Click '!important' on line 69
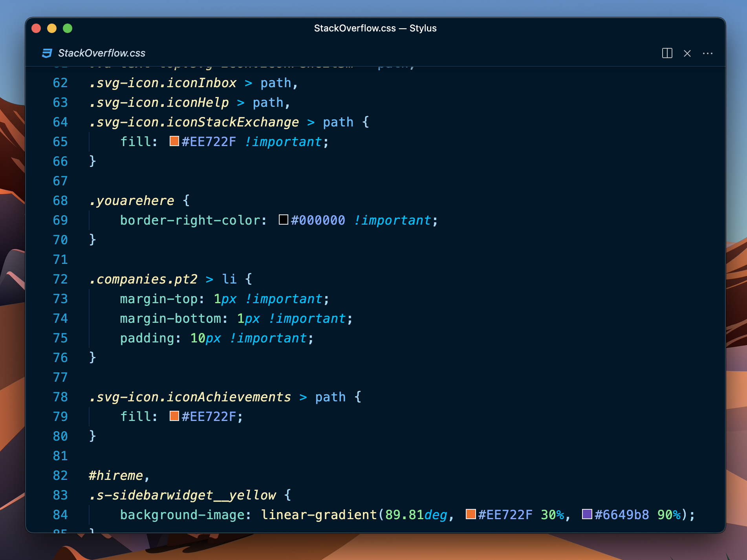 pyautogui.click(x=392, y=220)
